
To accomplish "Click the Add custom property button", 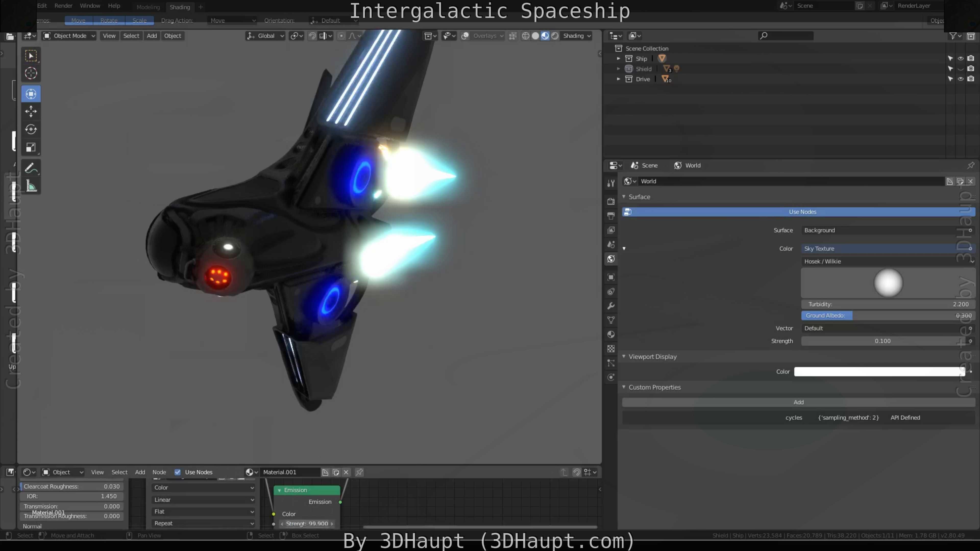I will (799, 402).
